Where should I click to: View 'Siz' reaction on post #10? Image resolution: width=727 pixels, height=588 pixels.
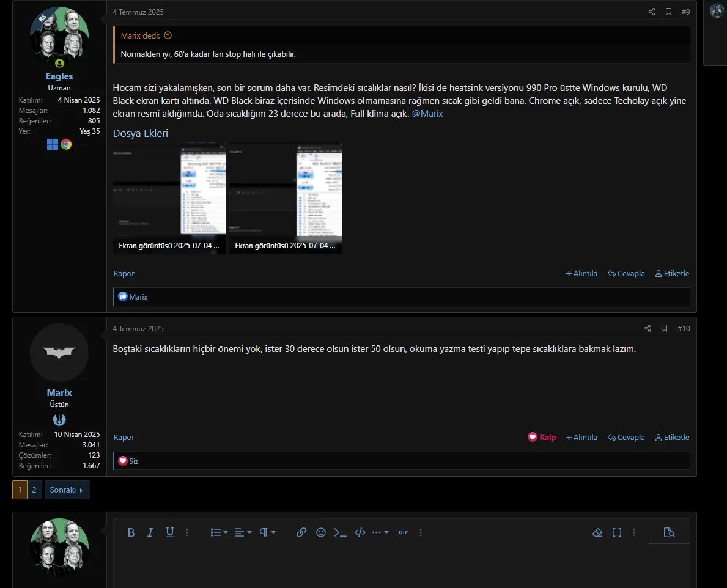click(x=133, y=461)
